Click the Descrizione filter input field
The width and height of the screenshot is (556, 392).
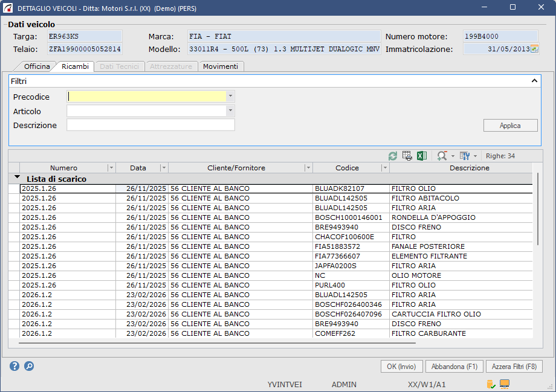tap(150, 125)
